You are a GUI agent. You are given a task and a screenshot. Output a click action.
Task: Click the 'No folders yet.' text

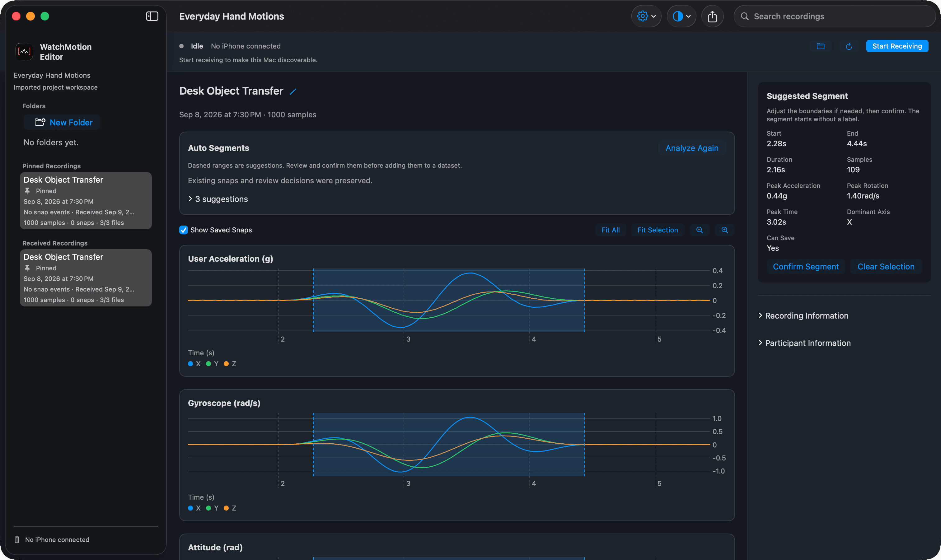tap(51, 142)
